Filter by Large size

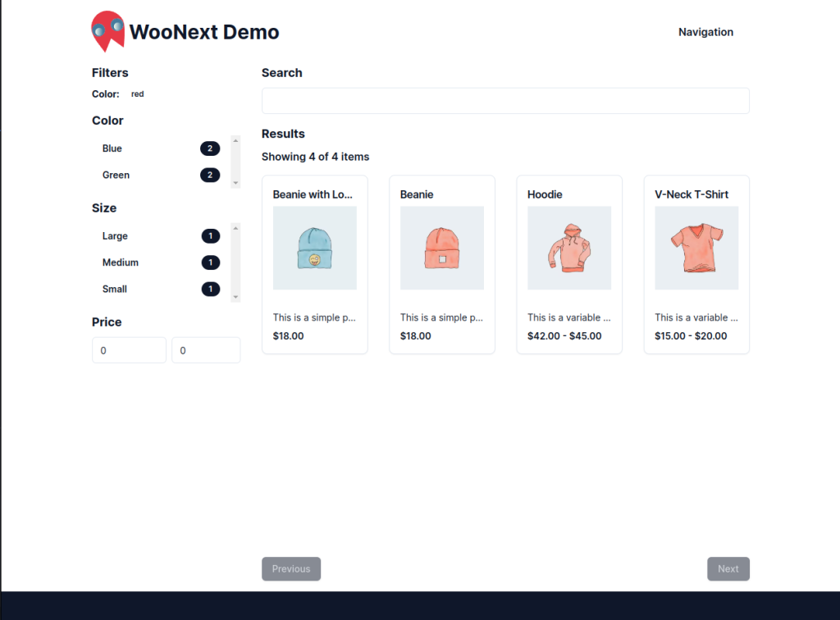point(115,236)
